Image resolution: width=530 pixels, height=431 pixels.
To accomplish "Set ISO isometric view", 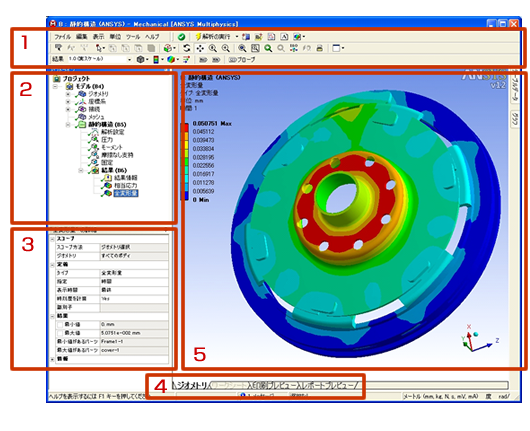I will (x=294, y=48).
